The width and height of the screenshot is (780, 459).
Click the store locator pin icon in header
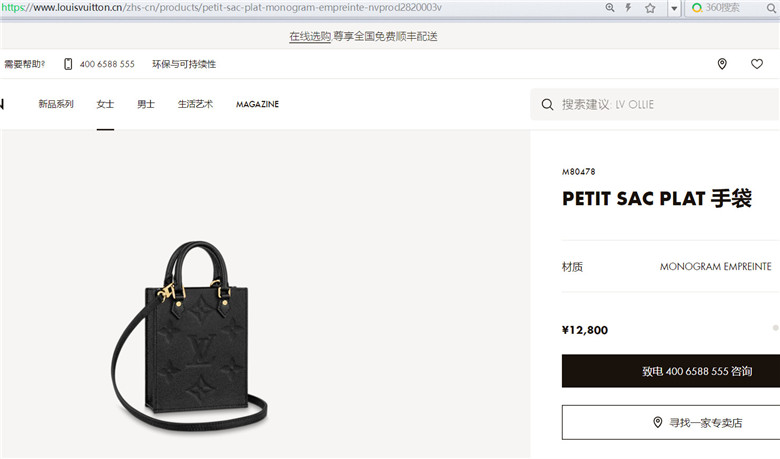pos(722,64)
